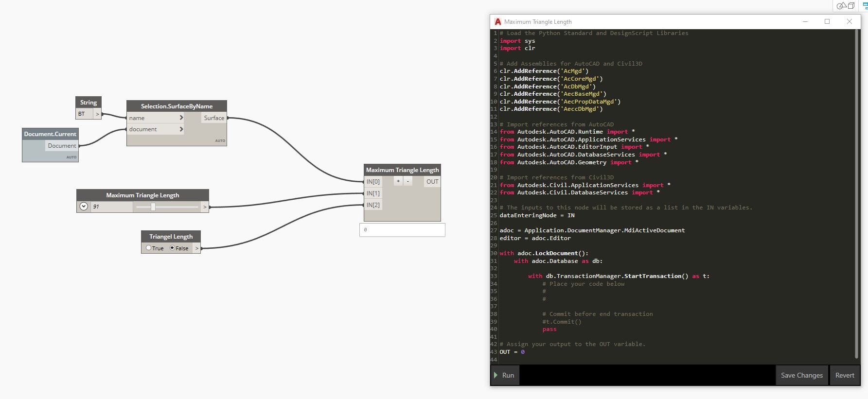Select Triangel Length node header

point(171,237)
